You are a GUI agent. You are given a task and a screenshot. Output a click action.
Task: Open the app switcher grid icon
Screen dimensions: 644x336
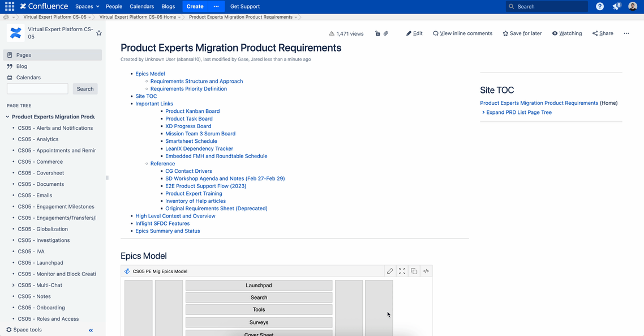10,6
